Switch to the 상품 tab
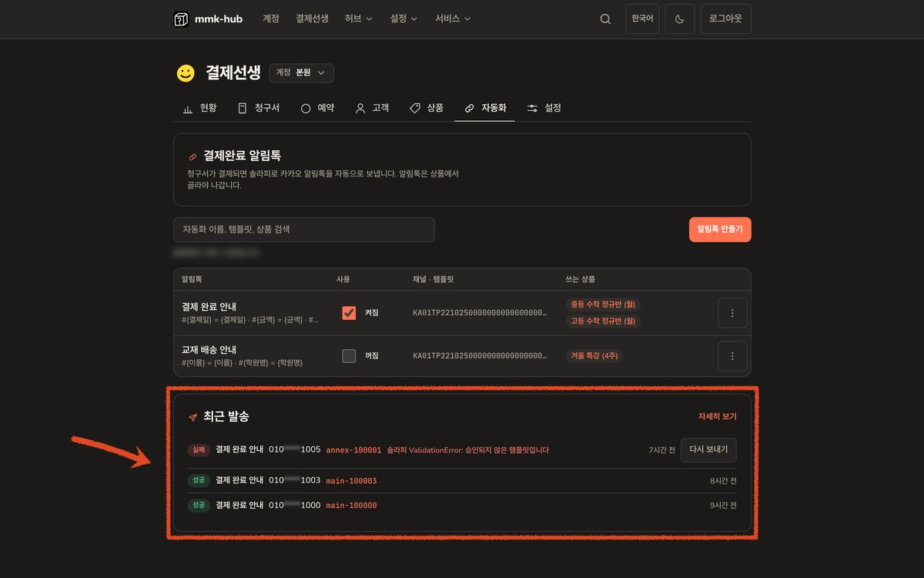Viewport: 924px width, 578px height. 427,108
